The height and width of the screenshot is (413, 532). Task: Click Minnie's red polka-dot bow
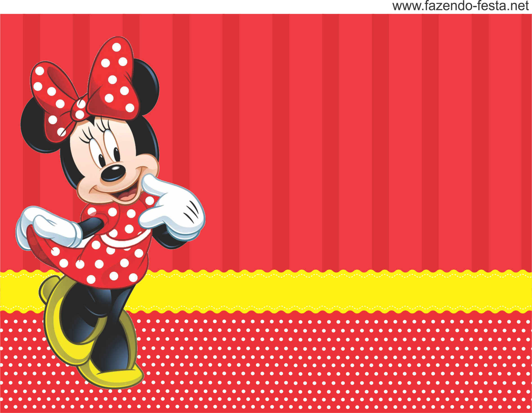coord(113,82)
